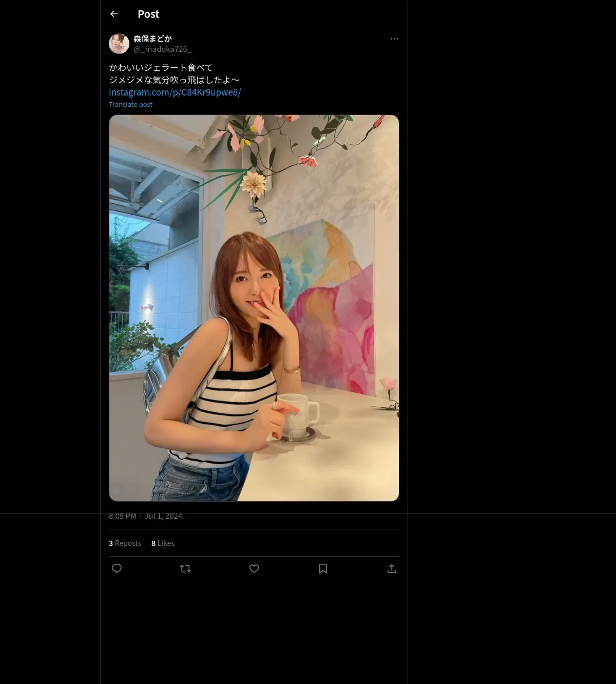The width and height of the screenshot is (616, 684).
Task: Click the reply speech bubble icon
Action: 117,568
